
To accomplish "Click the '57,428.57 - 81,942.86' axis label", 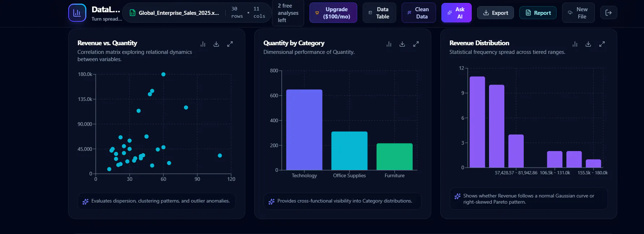I will coord(516,173).
